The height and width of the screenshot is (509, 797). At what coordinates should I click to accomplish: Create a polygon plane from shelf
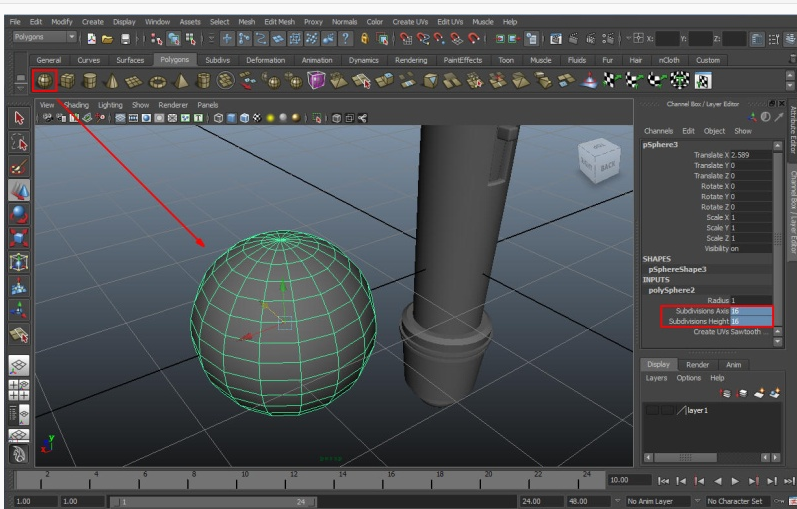coord(134,81)
